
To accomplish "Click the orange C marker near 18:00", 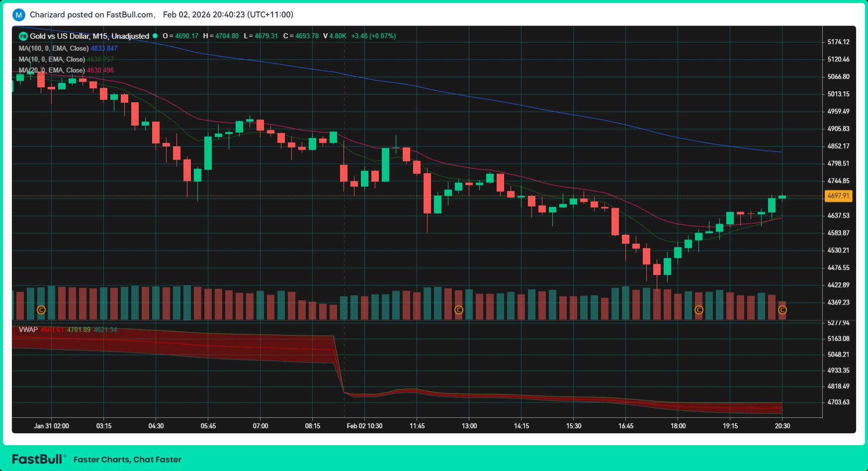I will click(x=698, y=310).
